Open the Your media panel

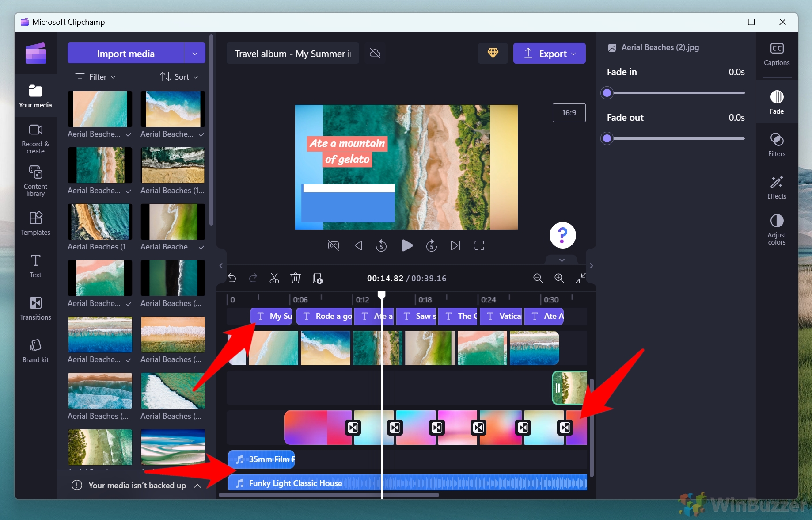pyautogui.click(x=35, y=96)
